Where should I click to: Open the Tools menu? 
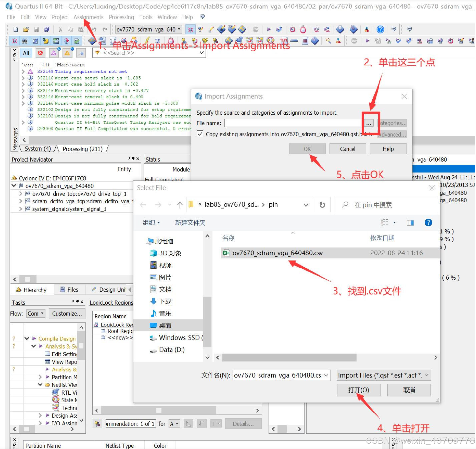coord(146,17)
